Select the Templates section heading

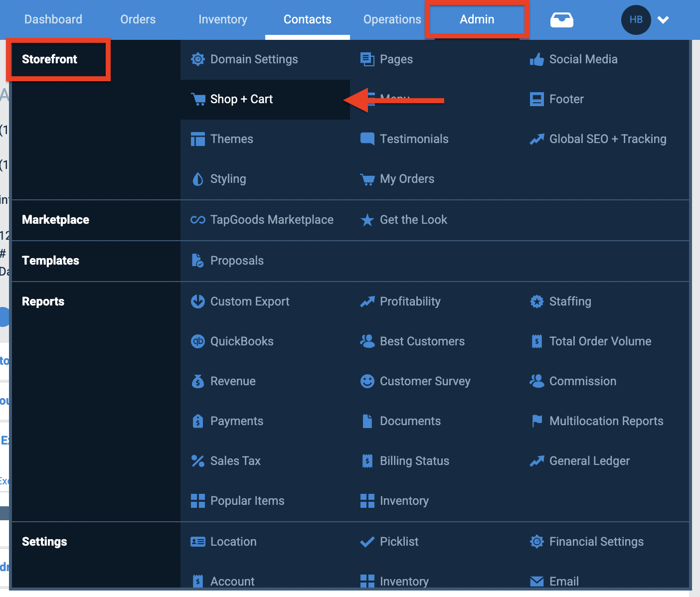tap(50, 261)
